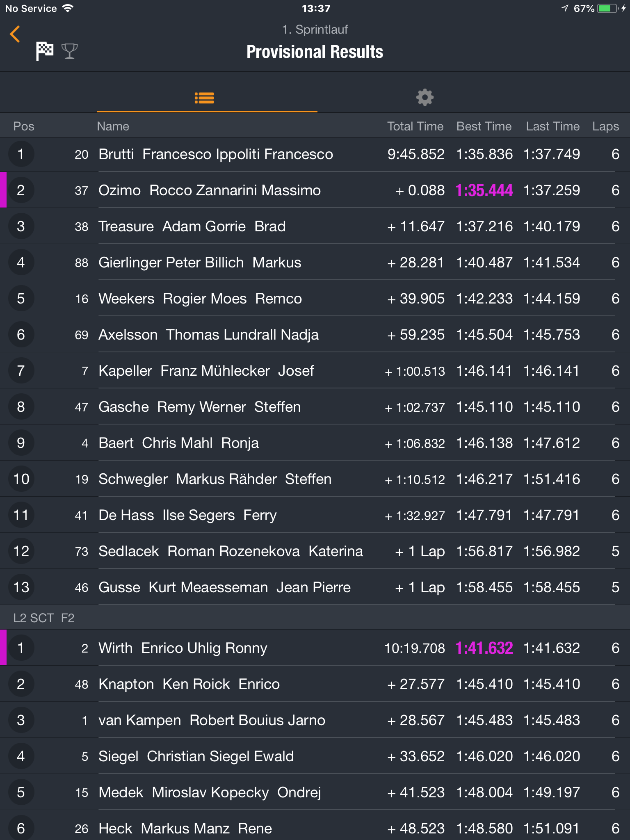630x840 pixels.
Task: Select the Wirth Enrico Uhlig Ronny row
Action: point(315,648)
